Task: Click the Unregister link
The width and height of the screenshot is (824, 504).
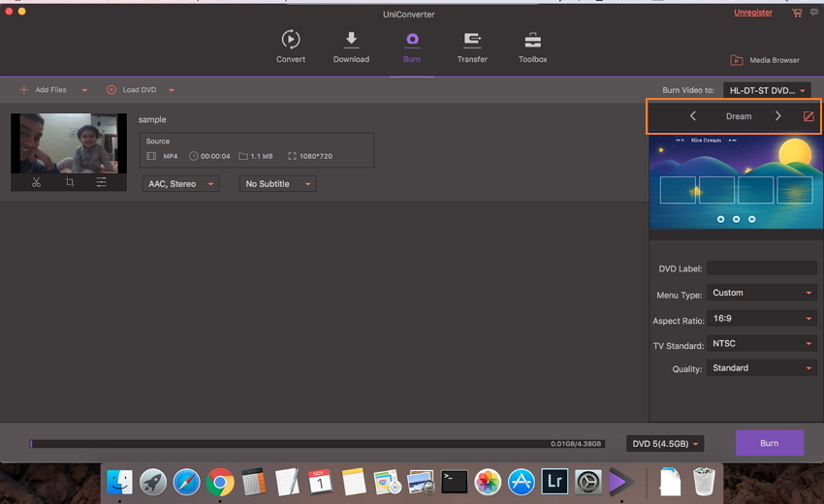Action: [x=752, y=13]
